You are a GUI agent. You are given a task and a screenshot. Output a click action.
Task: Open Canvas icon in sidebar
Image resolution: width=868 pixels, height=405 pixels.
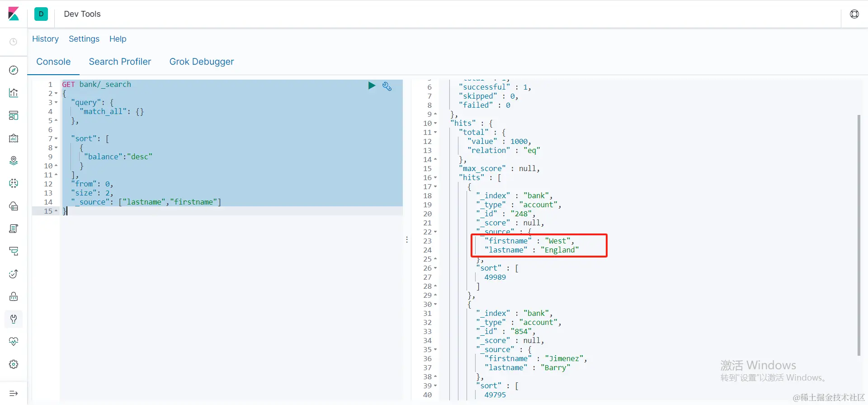[x=14, y=138]
